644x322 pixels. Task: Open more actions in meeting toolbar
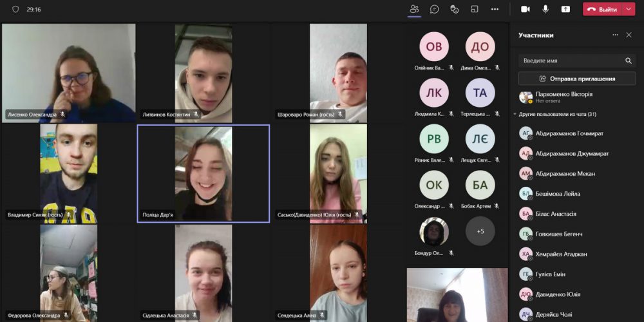tap(495, 9)
